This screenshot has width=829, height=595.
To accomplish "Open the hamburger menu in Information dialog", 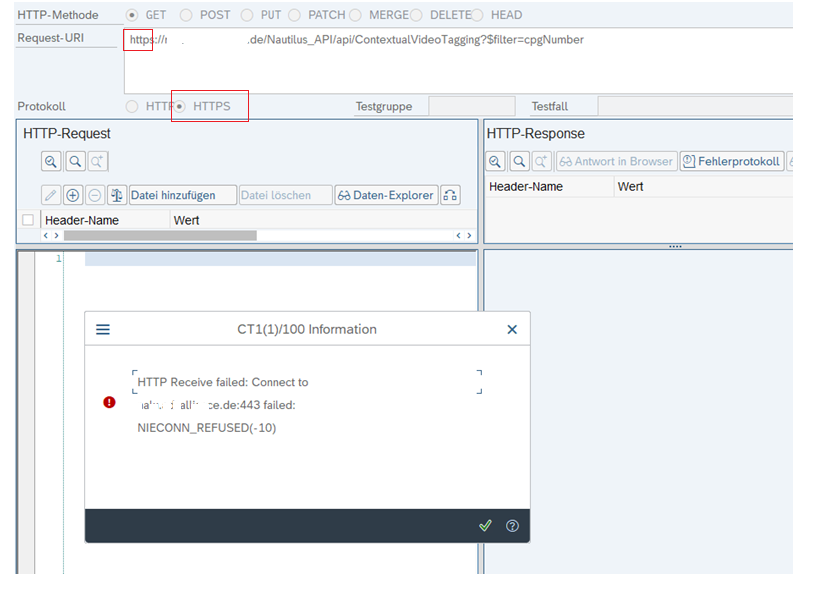I will (103, 329).
